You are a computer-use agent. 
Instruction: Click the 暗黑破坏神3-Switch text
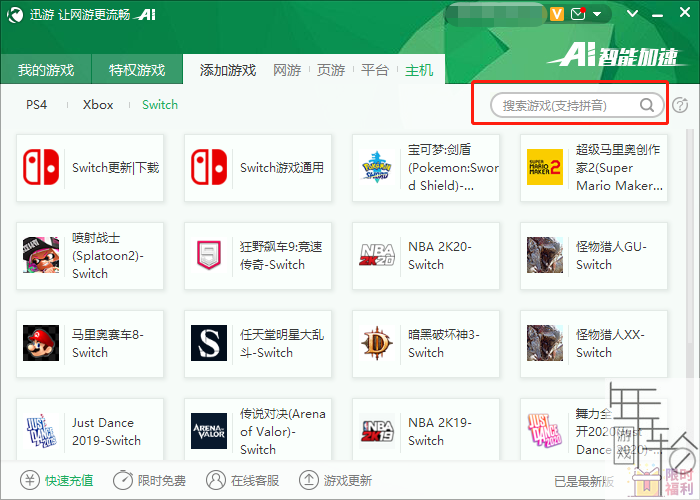coord(444,343)
